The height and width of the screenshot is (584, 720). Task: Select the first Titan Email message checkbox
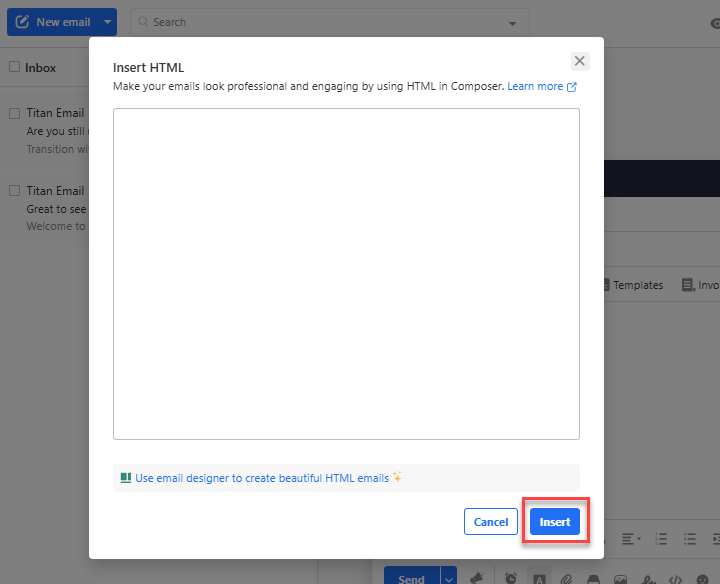point(15,113)
